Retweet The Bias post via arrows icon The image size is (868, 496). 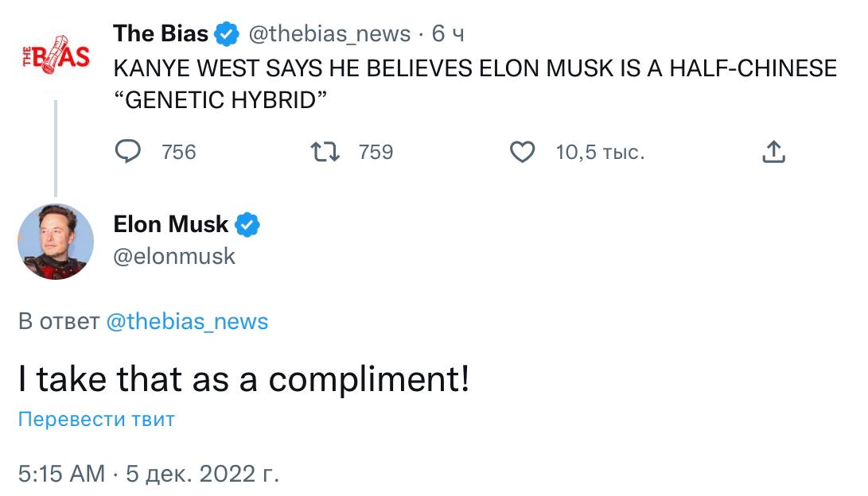(325, 152)
